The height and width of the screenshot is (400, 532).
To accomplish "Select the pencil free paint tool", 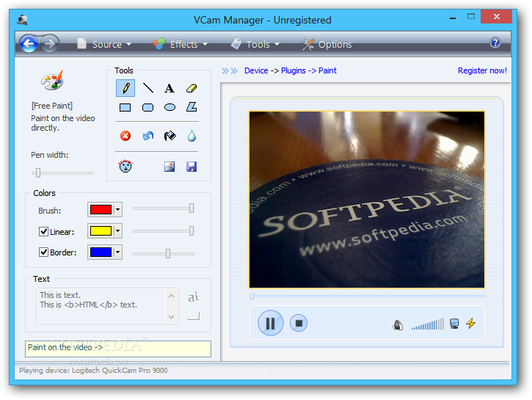I will point(125,88).
